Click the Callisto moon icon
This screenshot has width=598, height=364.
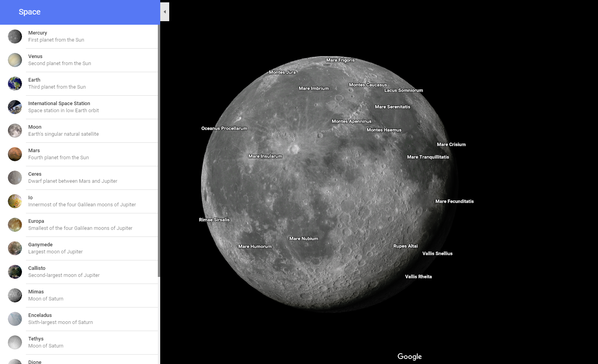(x=15, y=272)
